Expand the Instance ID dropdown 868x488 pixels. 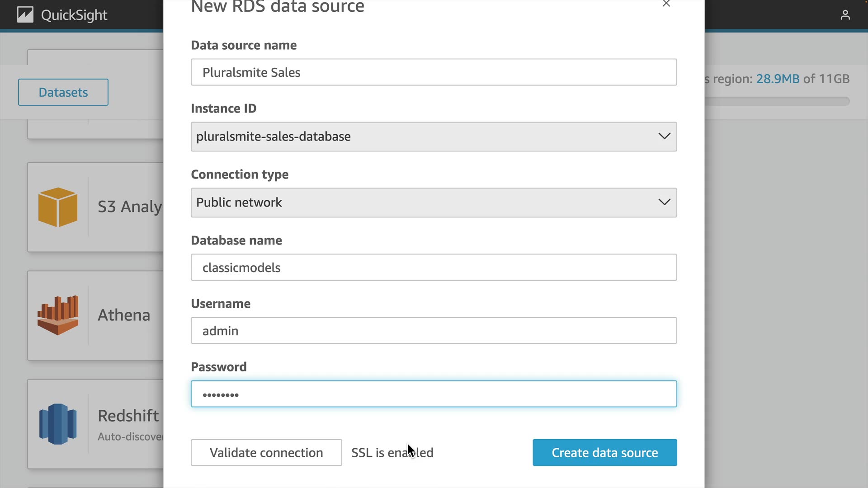coord(433,136)
